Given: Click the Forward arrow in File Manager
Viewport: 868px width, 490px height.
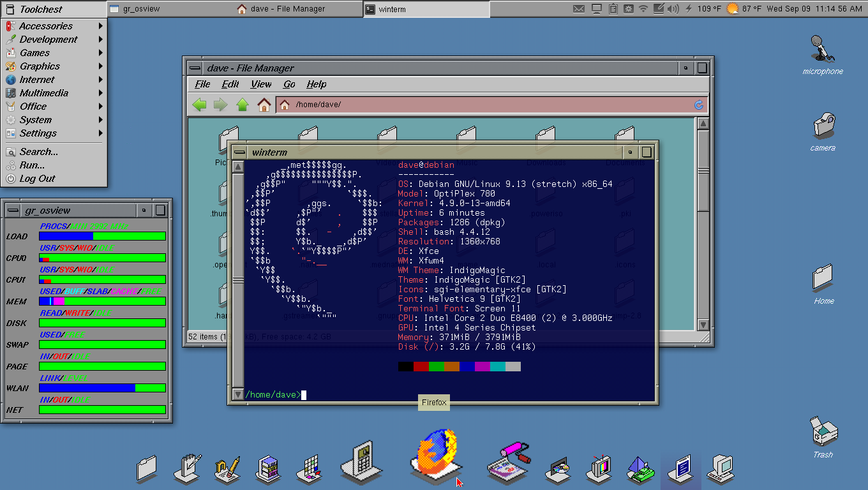Looking at the screenshot, I should click(x=220, y=105).
